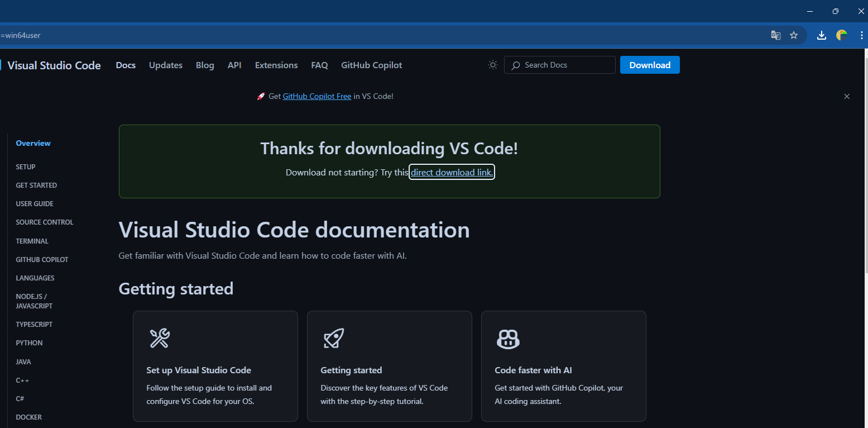This screenshot has height=428, width=868.
Task: Click the Visual Studio Code home logo
Action: pyautogui.click(x=50, y=65)
